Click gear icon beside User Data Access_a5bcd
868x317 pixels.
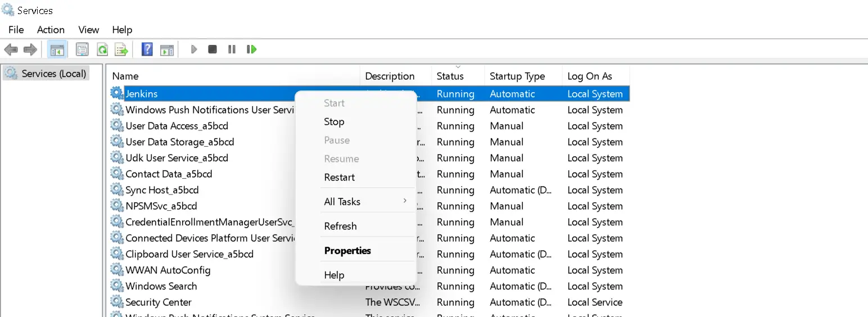117,125
